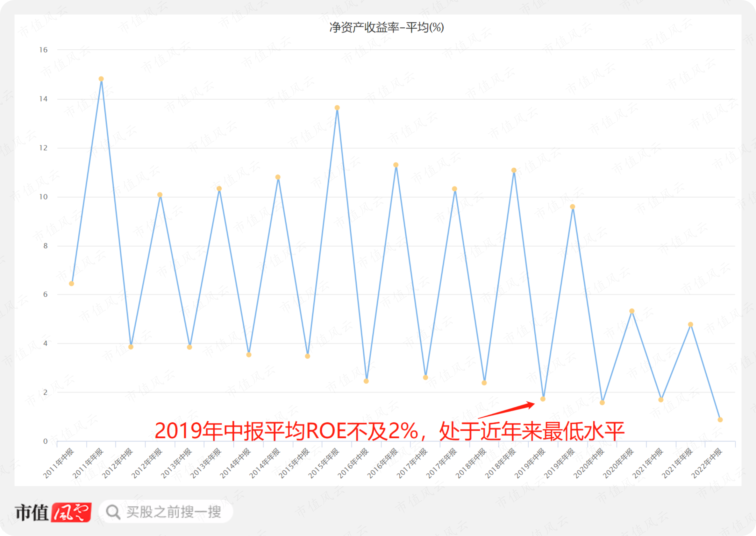Click the search box 买股之前搜一搜

click(166, 511)
